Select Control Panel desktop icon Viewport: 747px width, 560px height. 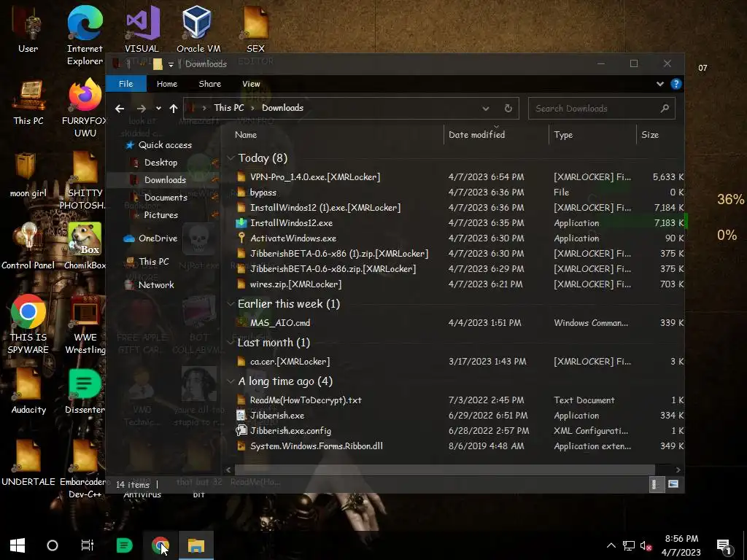point(28,246)
